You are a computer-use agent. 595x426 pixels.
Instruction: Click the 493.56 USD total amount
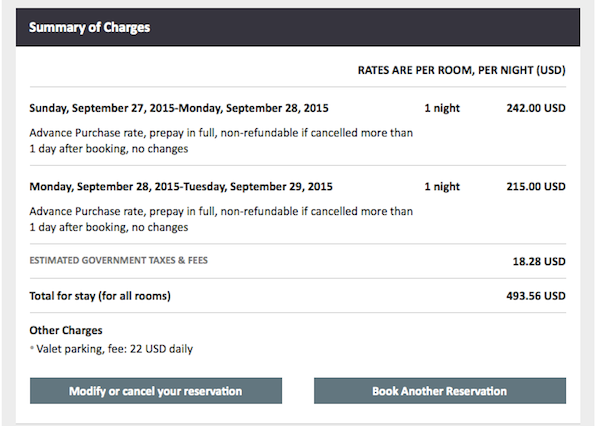tap(536, 296)
